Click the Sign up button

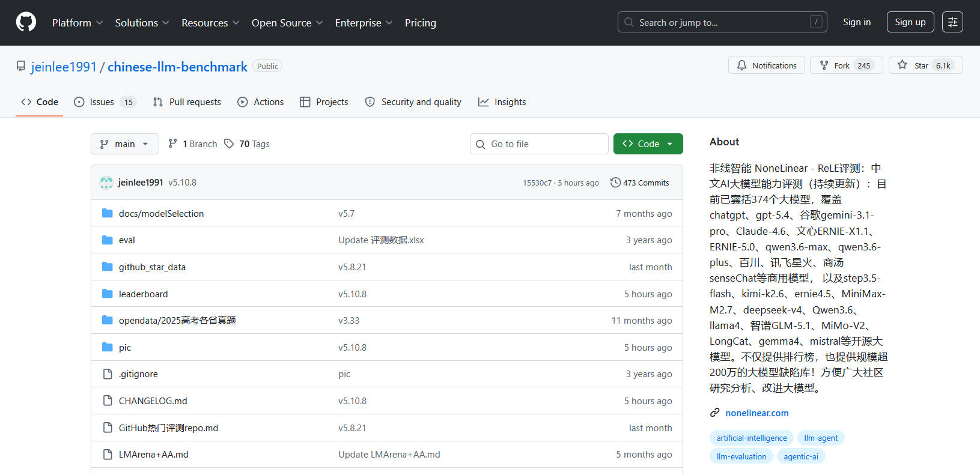[x=910, y=22]
